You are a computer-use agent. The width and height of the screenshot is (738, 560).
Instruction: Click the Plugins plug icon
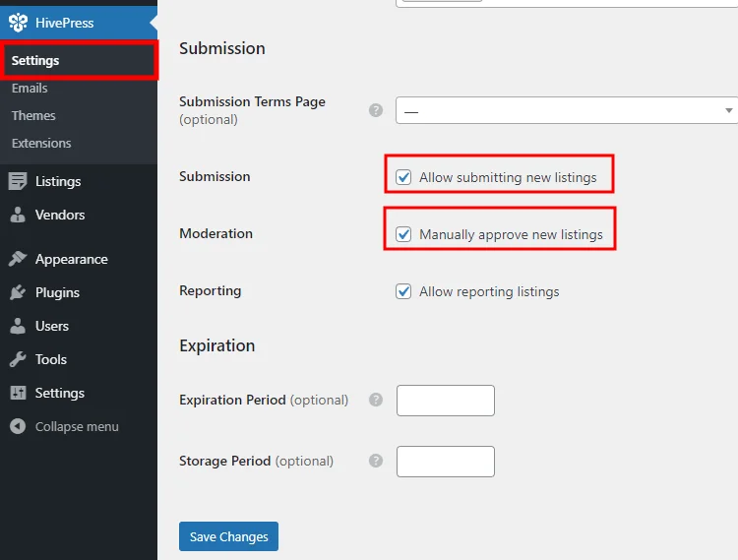(18, 292)
